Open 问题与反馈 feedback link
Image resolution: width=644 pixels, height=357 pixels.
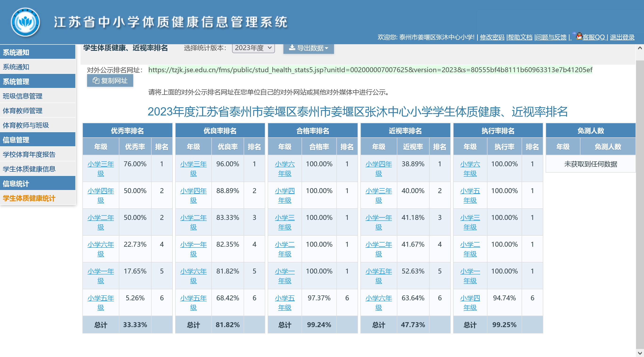551,37
